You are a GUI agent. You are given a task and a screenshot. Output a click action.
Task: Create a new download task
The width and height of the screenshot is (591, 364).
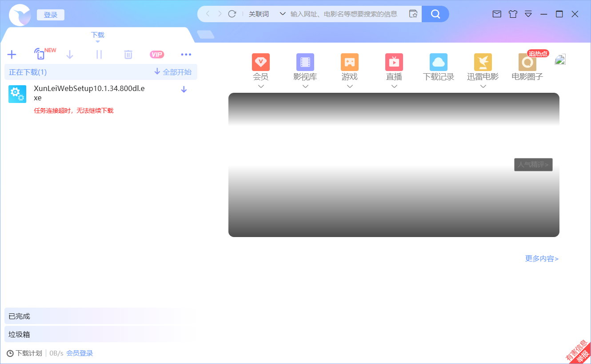tap(12, 54)
